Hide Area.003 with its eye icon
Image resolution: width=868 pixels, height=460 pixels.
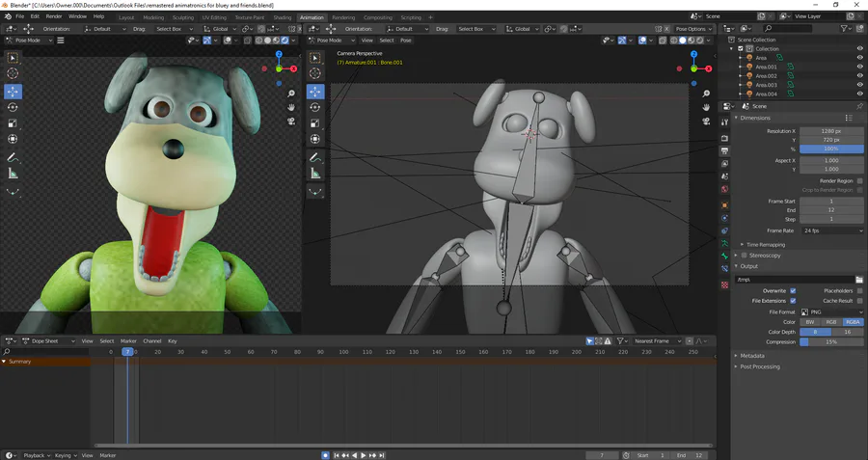pos(859,85)
